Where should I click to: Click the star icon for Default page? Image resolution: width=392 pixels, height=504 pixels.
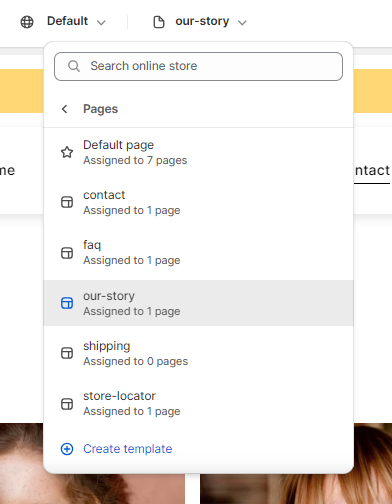point(67,152)
